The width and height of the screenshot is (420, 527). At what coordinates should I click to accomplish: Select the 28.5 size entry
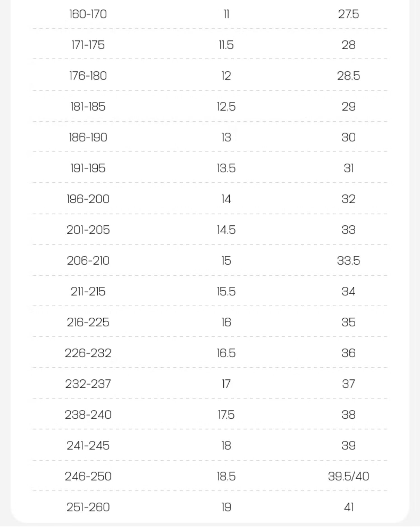(x=348, y=76)
